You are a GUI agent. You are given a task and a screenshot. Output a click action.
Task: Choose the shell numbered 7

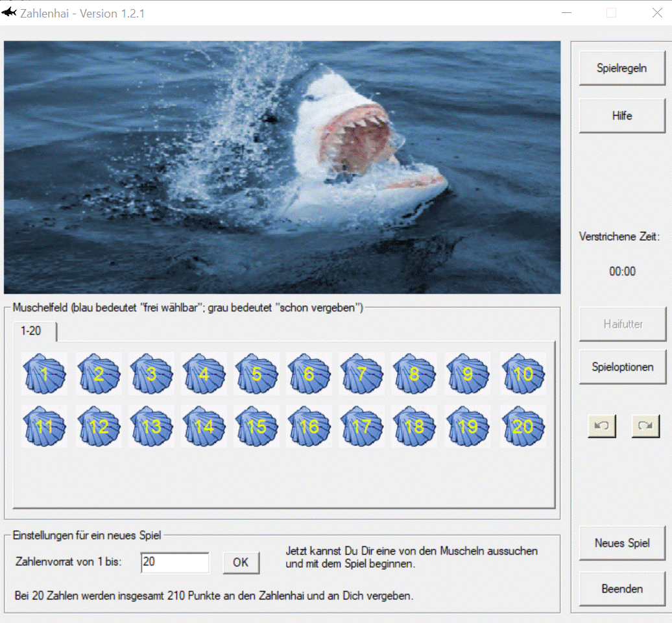tap(361, 373)
